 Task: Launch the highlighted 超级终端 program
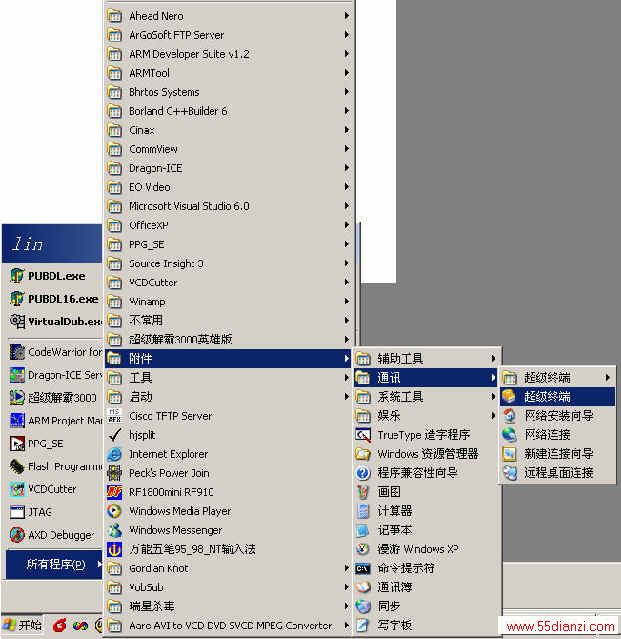(x=557, y=397)
